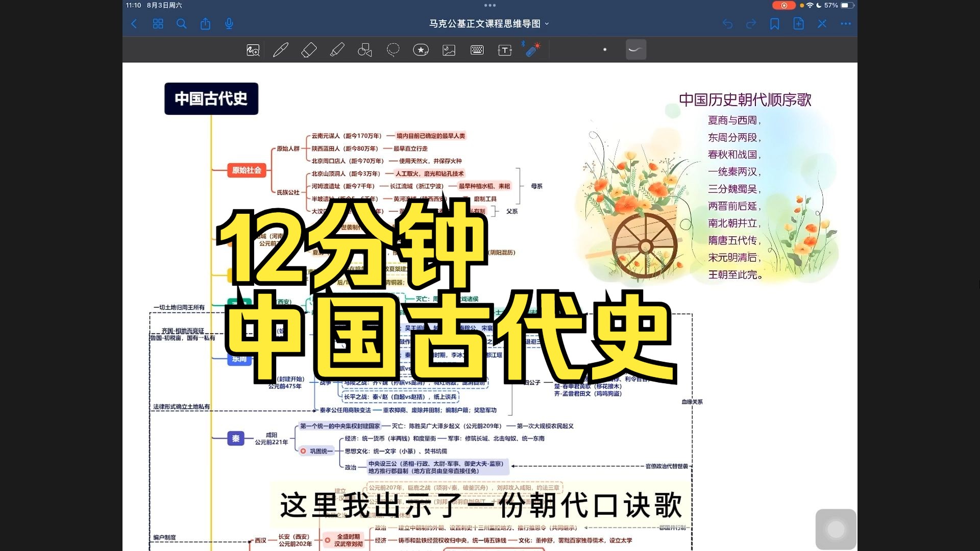Image resolution: width=980 pixels, height=551 pixels.
Task: Tap the screen recording indicator in status bar
Action: point(783,5)
